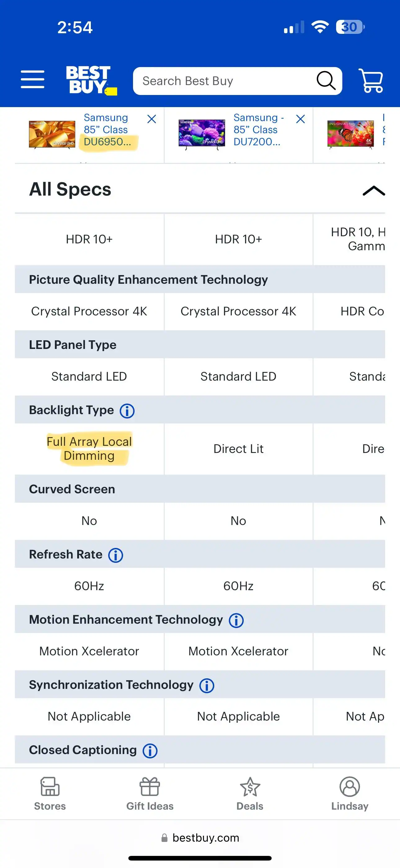Tap the Insignia TV thumbnail
Viewport: 400px width, 868px height.
350,134
